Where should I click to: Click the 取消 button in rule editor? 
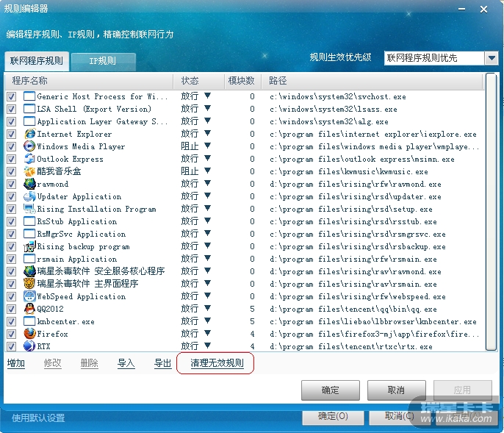point(396,390)
